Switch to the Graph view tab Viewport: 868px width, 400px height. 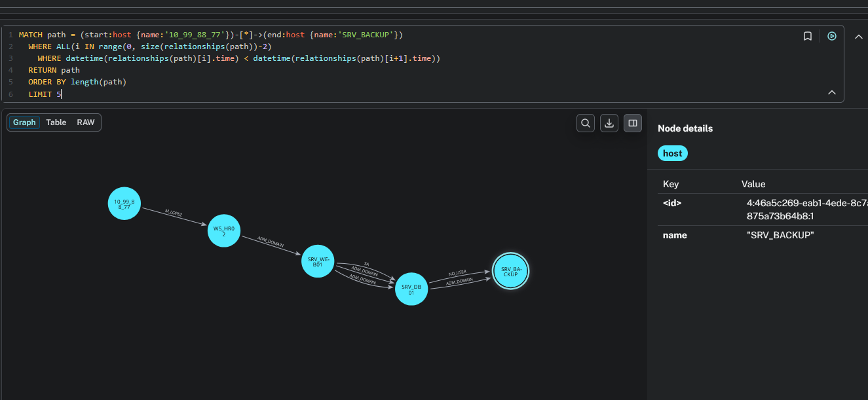click(24, 122)
